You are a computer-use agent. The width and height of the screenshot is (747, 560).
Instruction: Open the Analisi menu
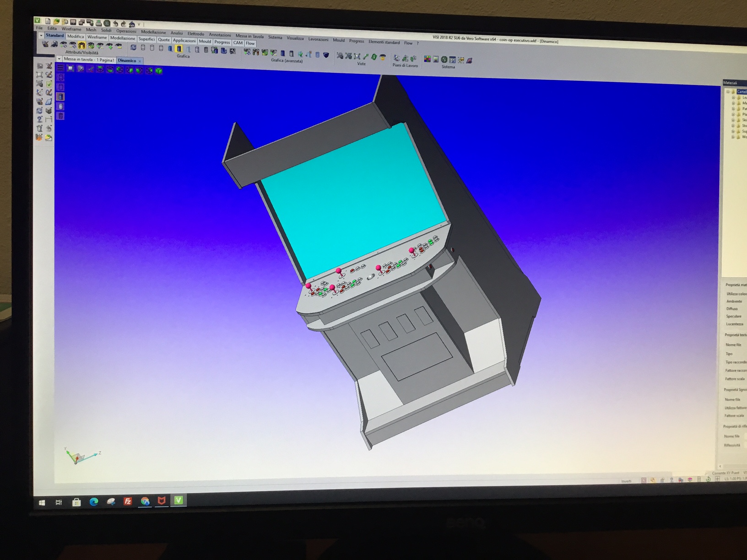click(177, 33)
